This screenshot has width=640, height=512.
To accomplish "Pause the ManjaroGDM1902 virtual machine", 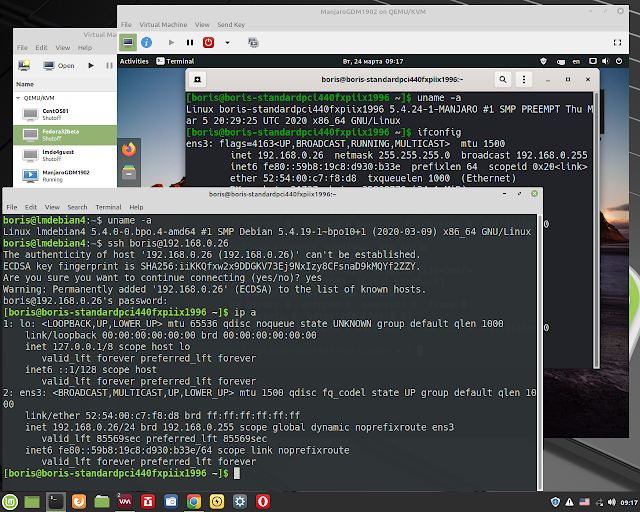I will pyautogui.click(x=190, y=42).
